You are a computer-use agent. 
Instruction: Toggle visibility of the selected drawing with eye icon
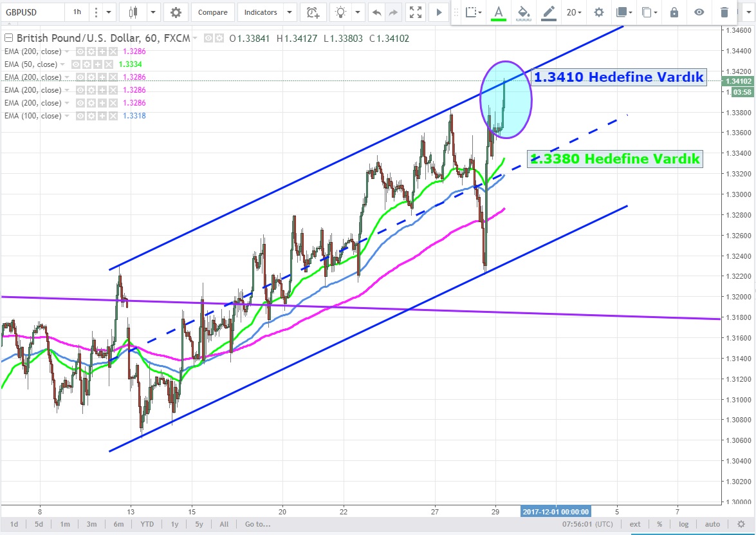tap(699, 12)
